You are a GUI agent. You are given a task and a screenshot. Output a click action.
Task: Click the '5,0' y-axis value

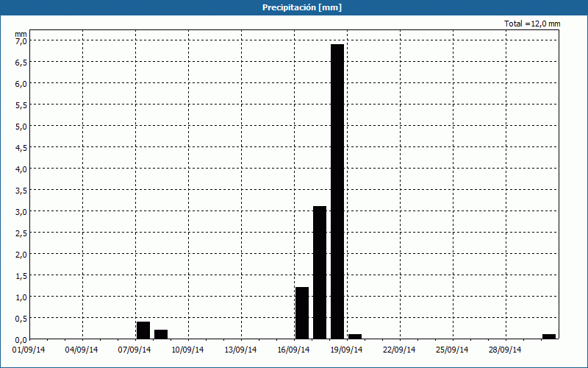[21, 127]
